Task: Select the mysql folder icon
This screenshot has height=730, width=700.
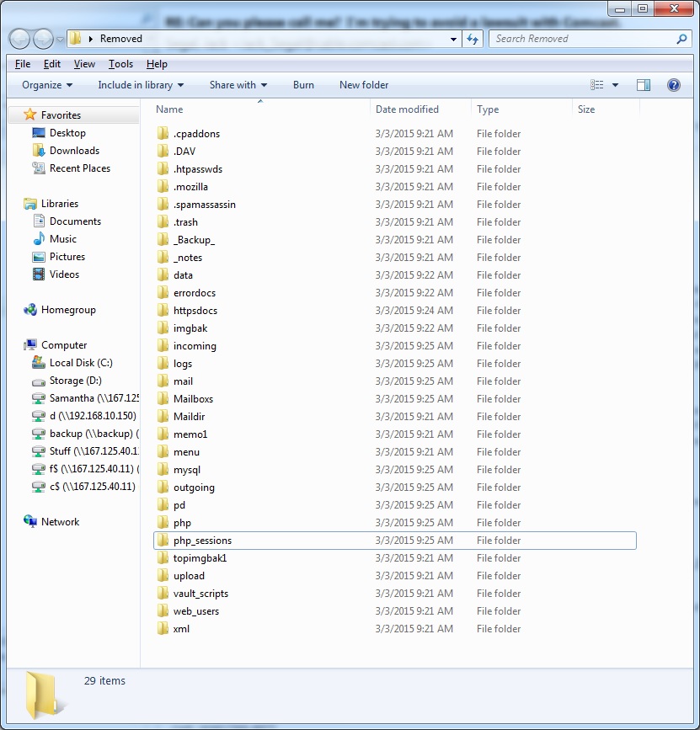Action: click(x=163, y=470)
